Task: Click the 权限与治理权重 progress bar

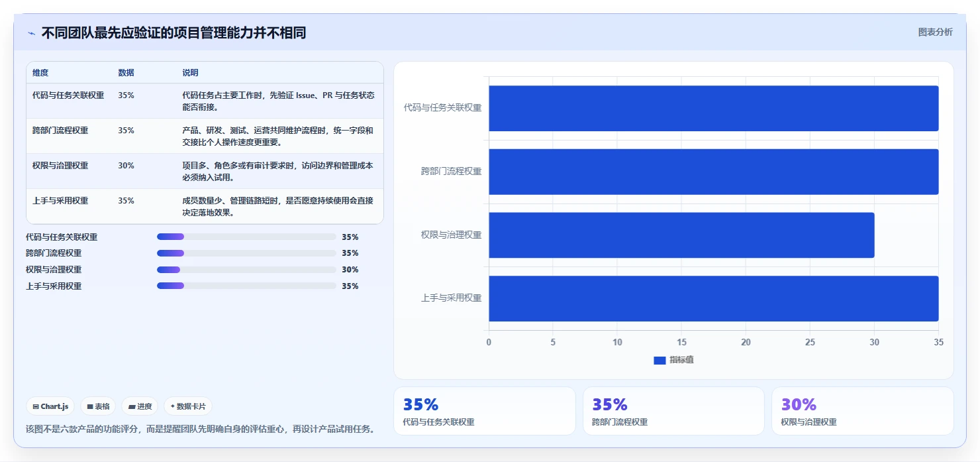Action: click(x=246, y=270)
